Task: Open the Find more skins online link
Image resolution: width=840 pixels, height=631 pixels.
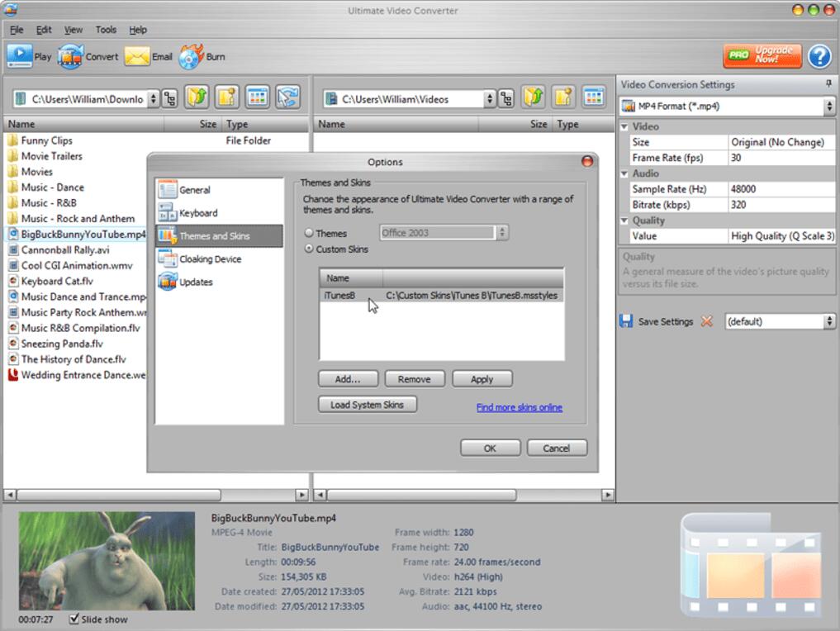Action: 519,407
